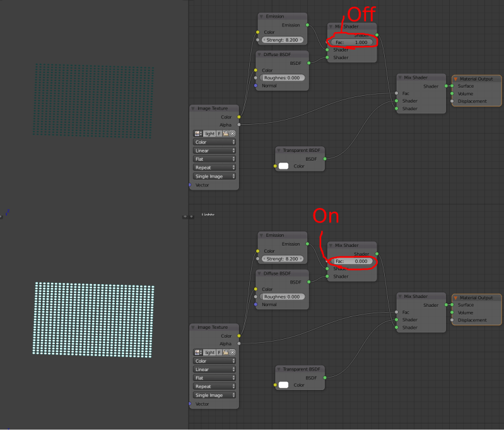The width and height of the screenshot is (504, 431).
Task: Click lower Material Output Surface socket
Action: pyautogui.click(x=452, y=304)
